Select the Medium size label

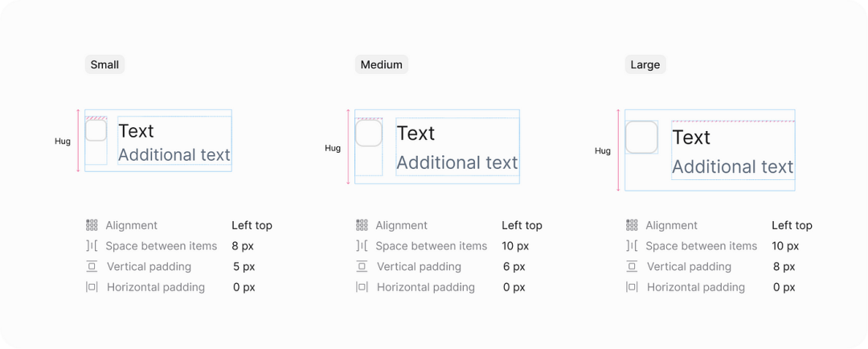pyautogui.click(x=382, y=64)
